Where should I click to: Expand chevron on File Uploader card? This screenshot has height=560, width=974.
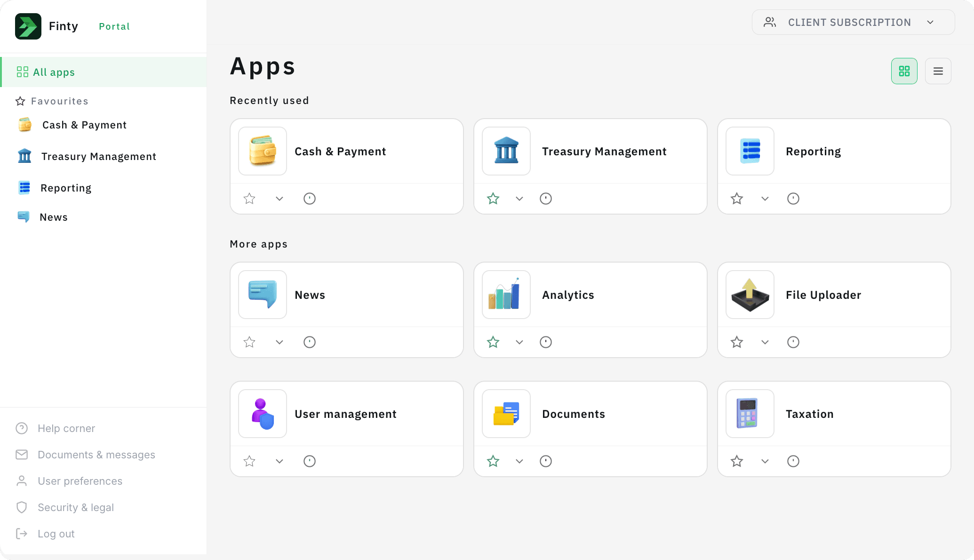[765, 342]
